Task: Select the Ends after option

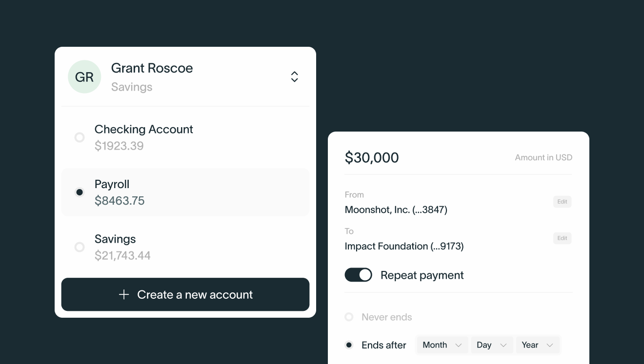Action: click(349, 345)
